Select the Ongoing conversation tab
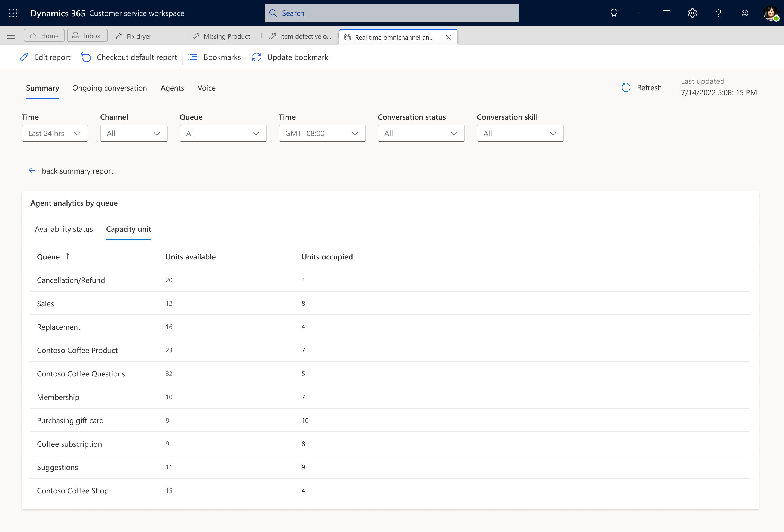Image resolution: width=784 pixels, height=532 pixels. (109, 87)
